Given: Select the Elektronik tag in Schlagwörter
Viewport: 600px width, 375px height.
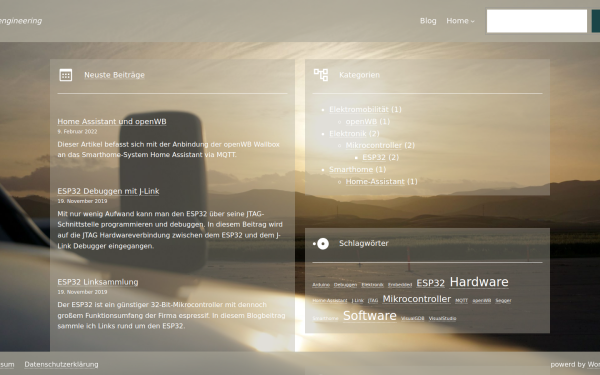Looking at the screenshot, I should 372,285.
